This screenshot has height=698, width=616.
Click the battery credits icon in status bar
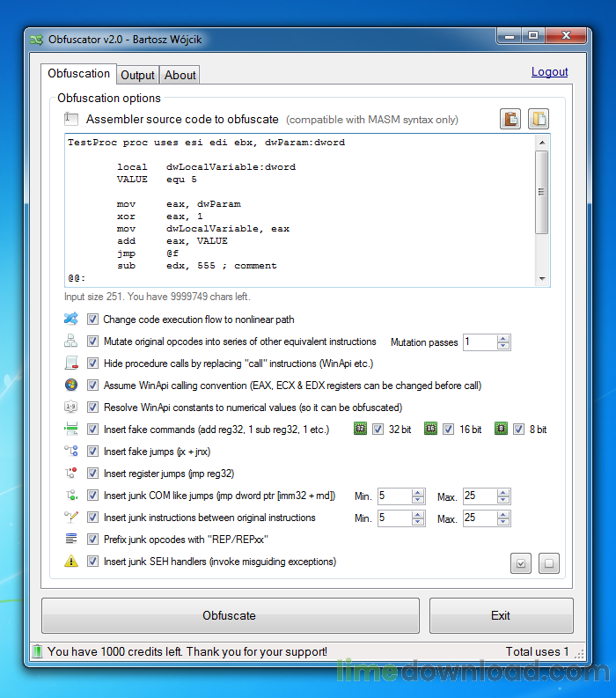pyautogui.click(x=37, y=651)
